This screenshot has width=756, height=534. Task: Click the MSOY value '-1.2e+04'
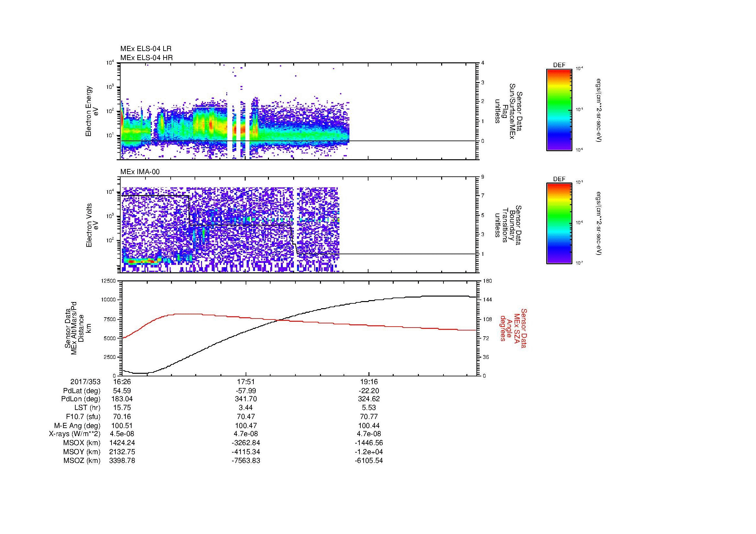(369, 452)
